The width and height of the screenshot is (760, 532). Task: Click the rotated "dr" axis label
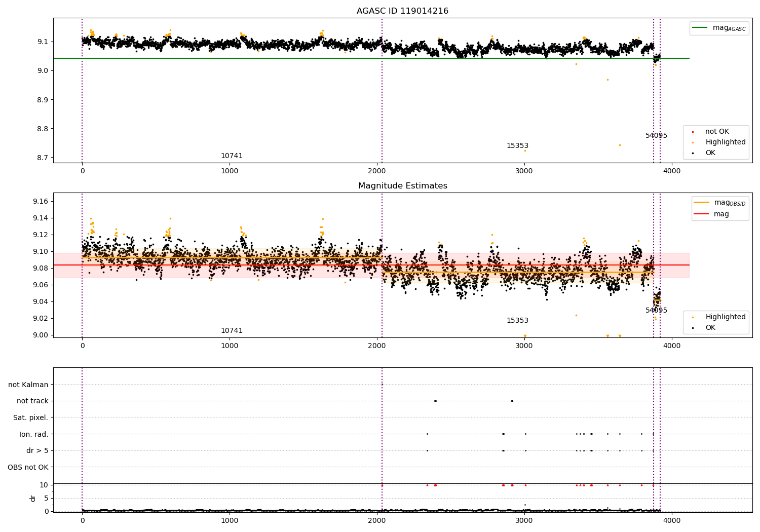point(33,498)
